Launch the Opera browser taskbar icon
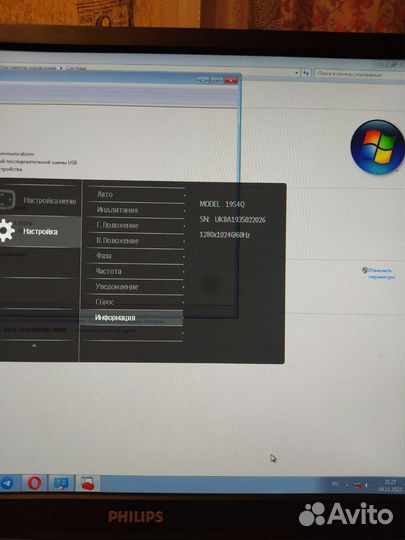Screen dimensions: 405x540 coord(34,483)
